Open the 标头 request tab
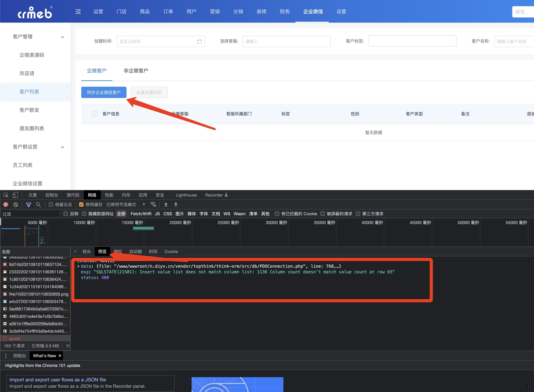 (x=87, y=251)
